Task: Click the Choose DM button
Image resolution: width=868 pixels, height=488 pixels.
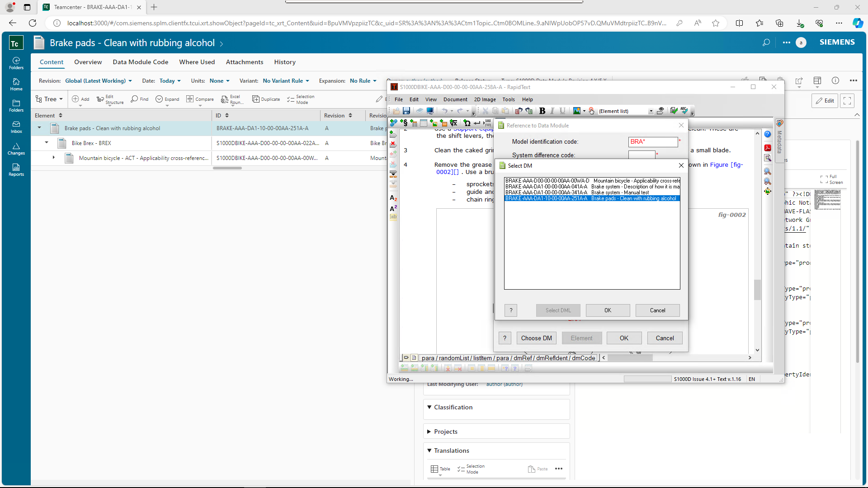Action: pyautogui.click(x=536, y=338)
